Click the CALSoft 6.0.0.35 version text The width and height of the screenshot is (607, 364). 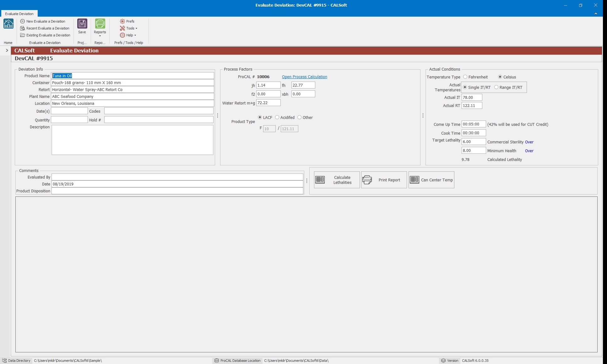(475, 361)
